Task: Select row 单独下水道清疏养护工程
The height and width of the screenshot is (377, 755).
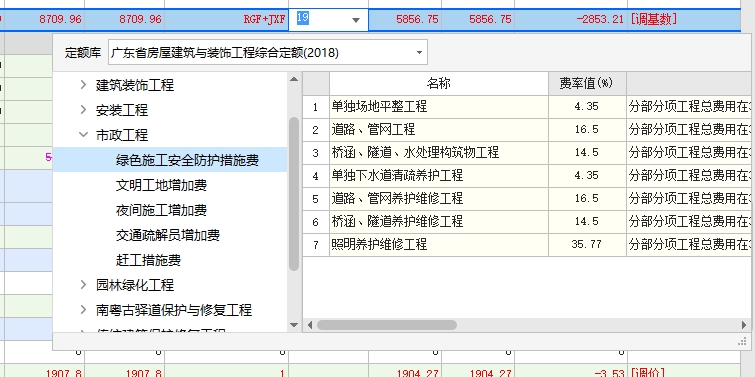Action: (439, 176)
